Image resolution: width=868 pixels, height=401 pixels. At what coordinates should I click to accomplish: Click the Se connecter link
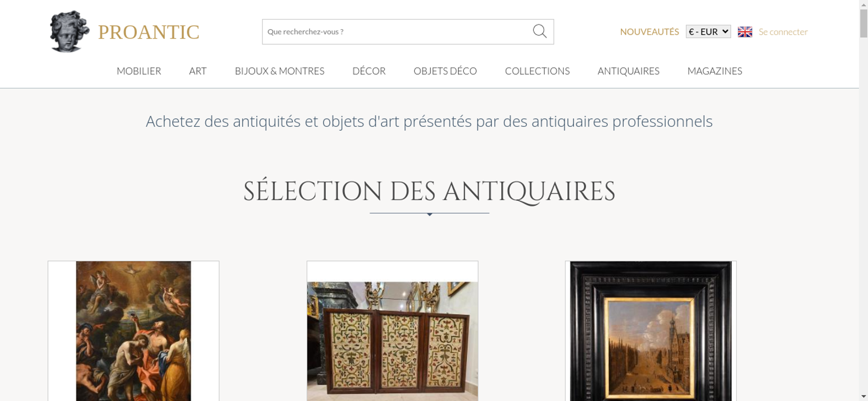tap(783, 32)
